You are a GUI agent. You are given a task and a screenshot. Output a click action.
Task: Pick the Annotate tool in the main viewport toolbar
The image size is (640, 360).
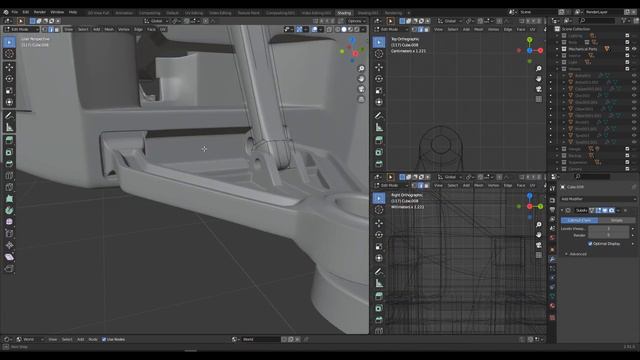[x=9, y=116]
